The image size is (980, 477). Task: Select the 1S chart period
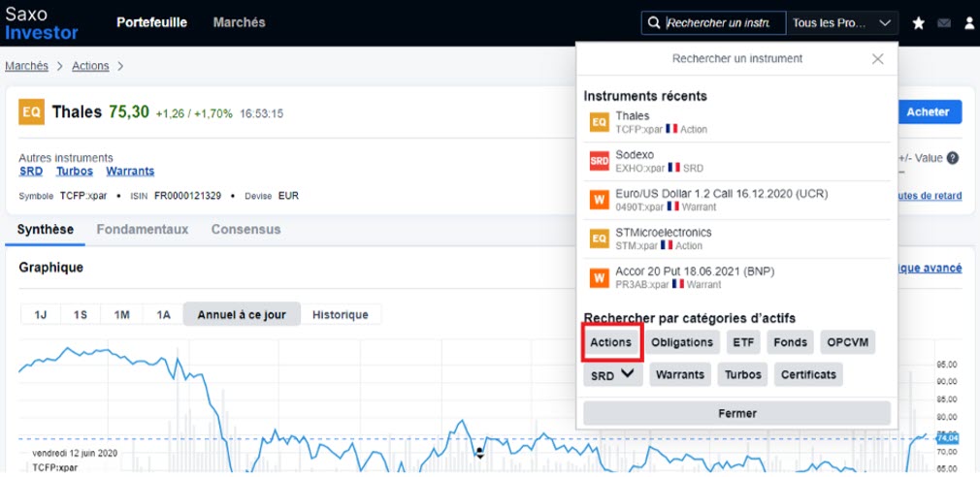tap(80, 315)
